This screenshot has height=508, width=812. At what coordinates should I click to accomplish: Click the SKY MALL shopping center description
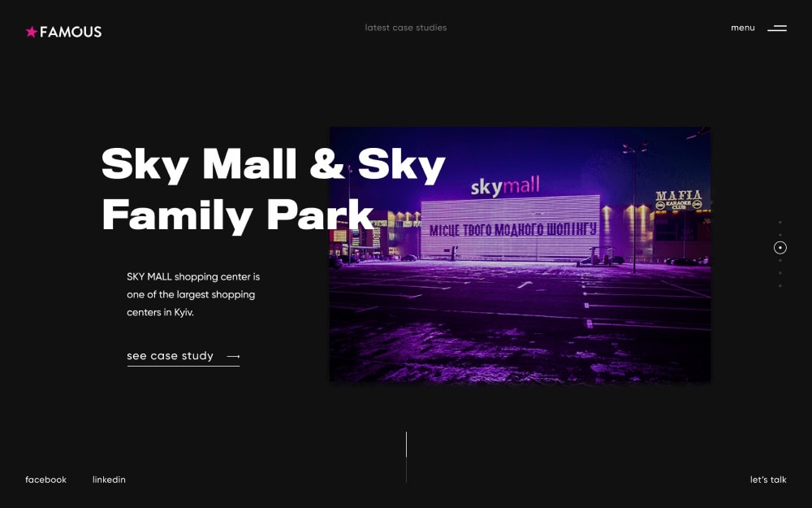tap(193, 294)
